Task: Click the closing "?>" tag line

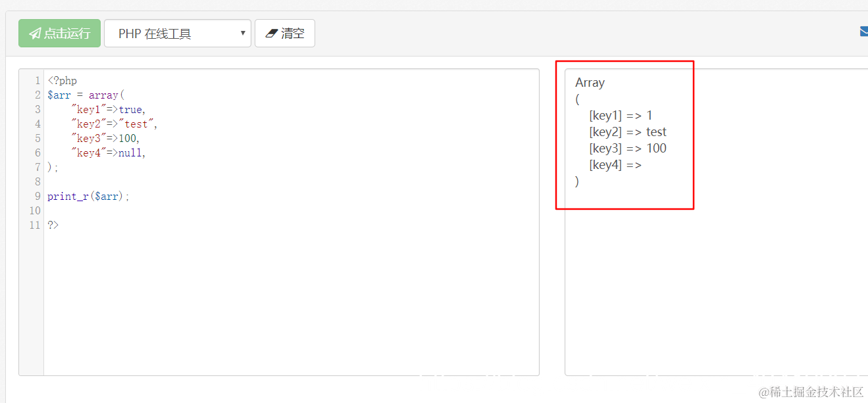Action: [53, 225]
